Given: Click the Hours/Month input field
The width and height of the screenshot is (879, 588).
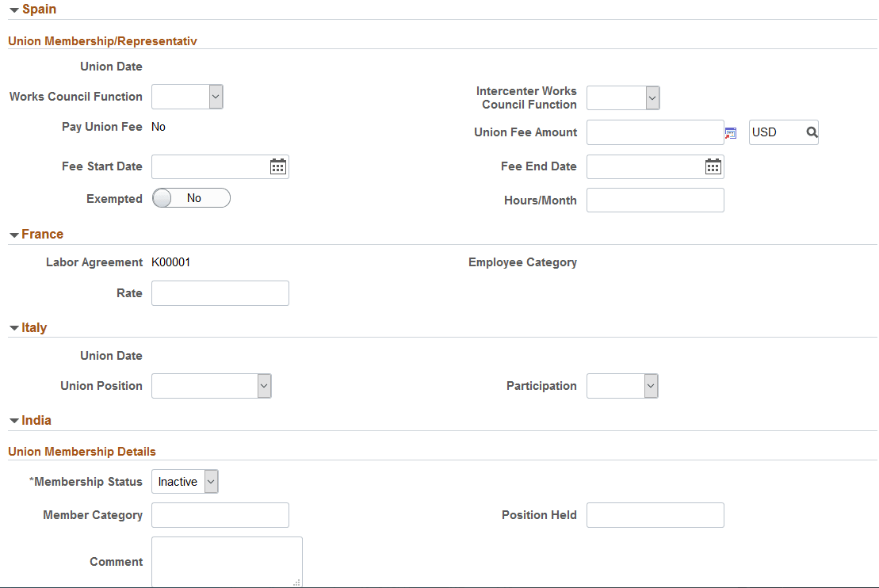Looking at the screenshot, I should click(655, 200).
